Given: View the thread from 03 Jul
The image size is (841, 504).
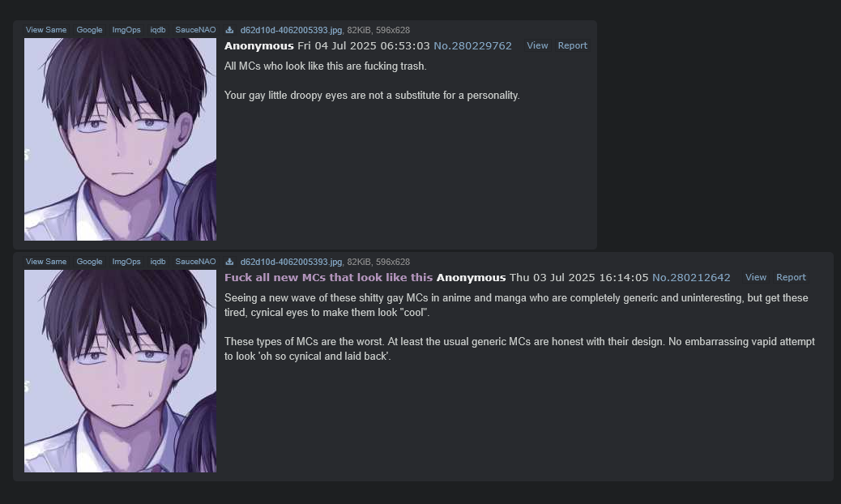Looking at the screenshot, I should point(756,277).
